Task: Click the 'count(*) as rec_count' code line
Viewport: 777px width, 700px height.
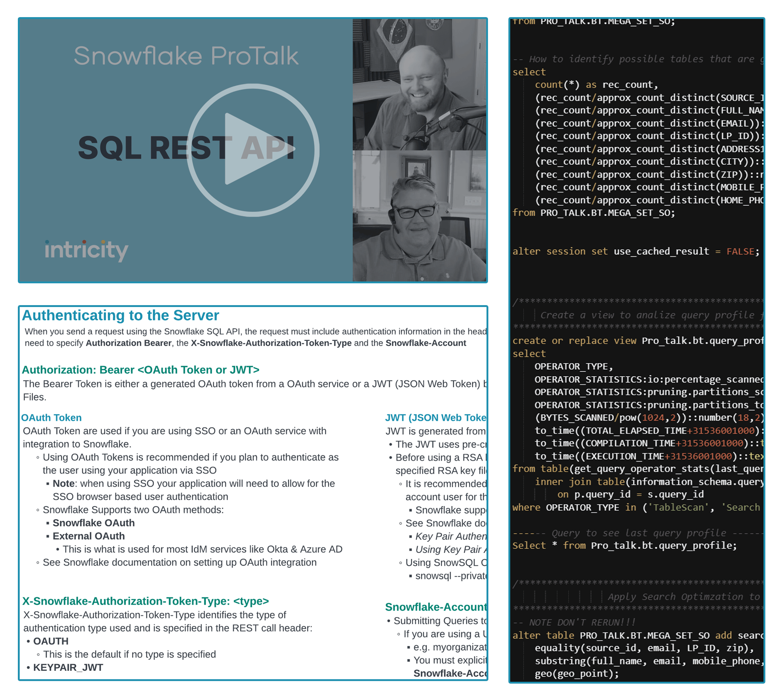Action: [x=596, y=84]
